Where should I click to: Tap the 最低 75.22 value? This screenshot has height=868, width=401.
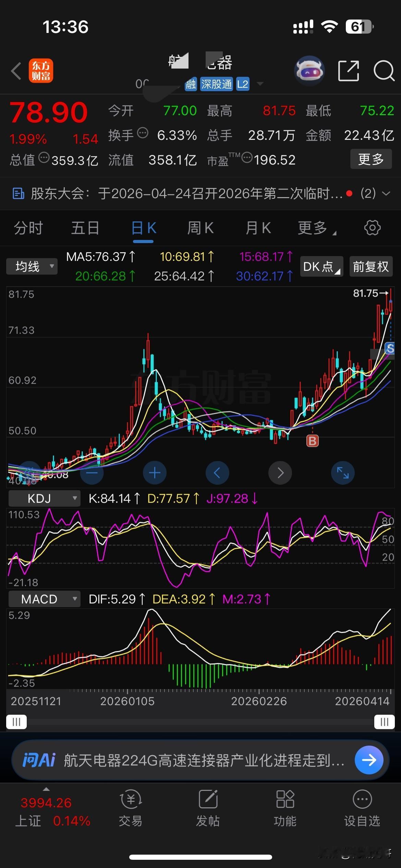coord(377,111)
